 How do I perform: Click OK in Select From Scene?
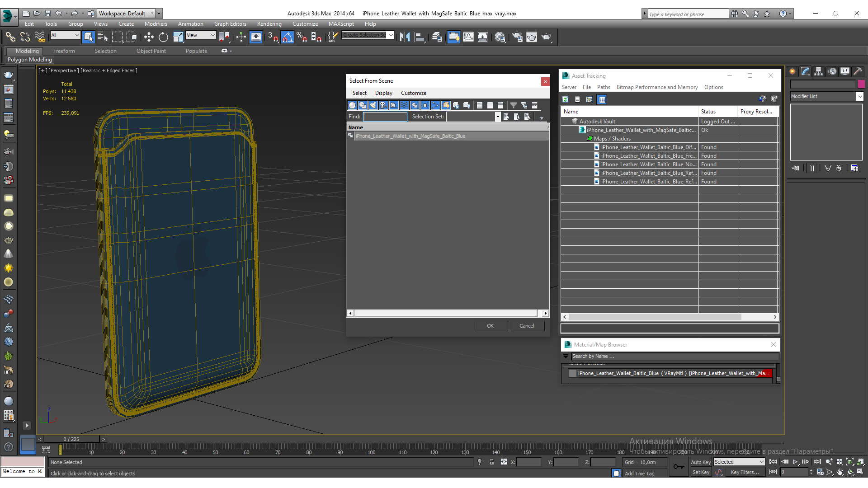point(491,326)
